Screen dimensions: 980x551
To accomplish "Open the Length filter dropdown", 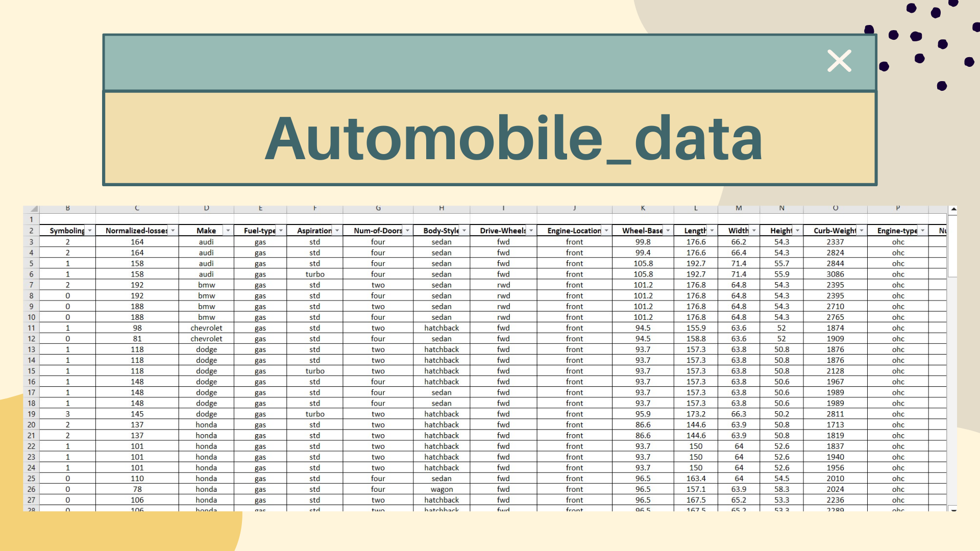I will [712, 231].
